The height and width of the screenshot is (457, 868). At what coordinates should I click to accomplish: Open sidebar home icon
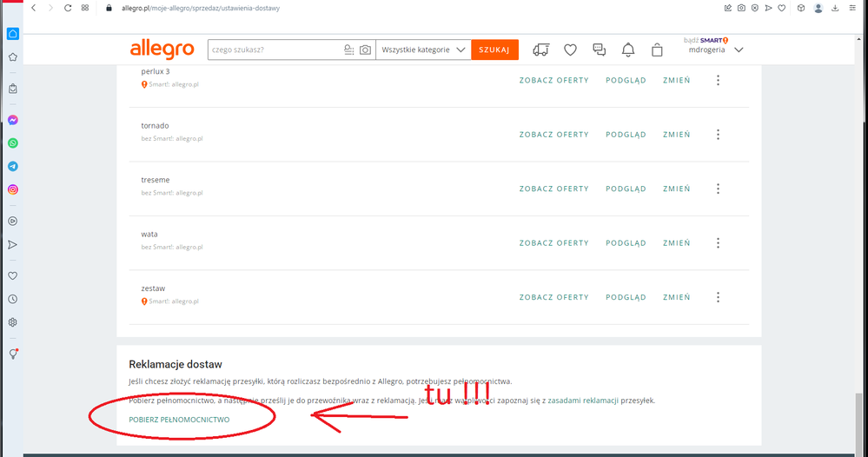13,34
